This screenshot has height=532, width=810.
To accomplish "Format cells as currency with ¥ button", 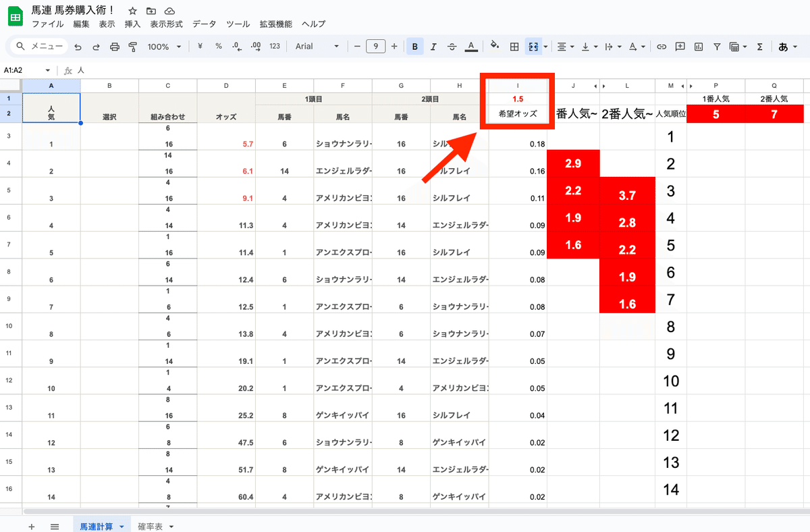I will pos(200,47).
